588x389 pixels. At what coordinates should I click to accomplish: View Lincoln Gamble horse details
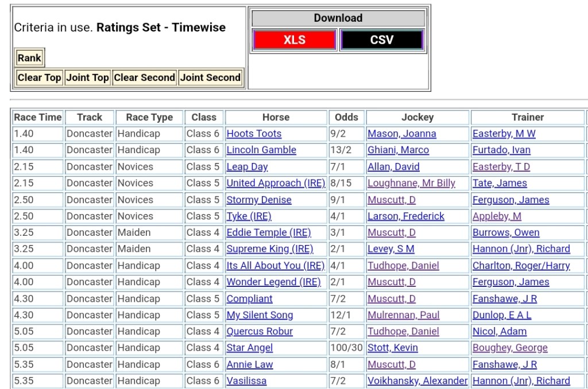(x=261, y=150)
